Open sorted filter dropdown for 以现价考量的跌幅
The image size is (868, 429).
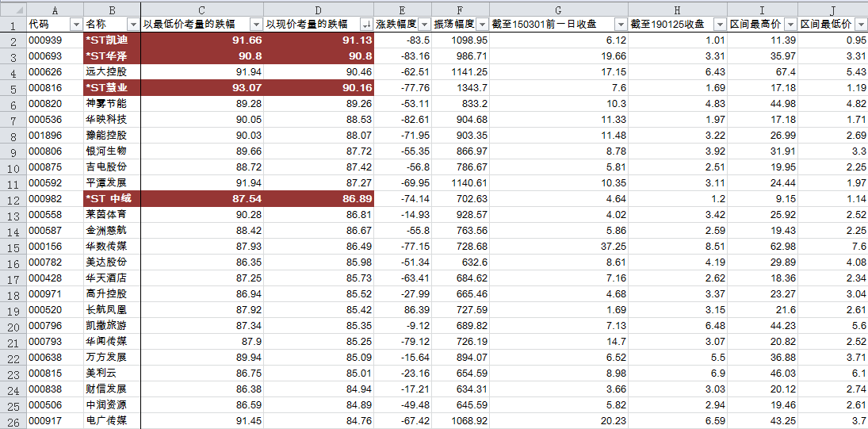tap(366, 25)
